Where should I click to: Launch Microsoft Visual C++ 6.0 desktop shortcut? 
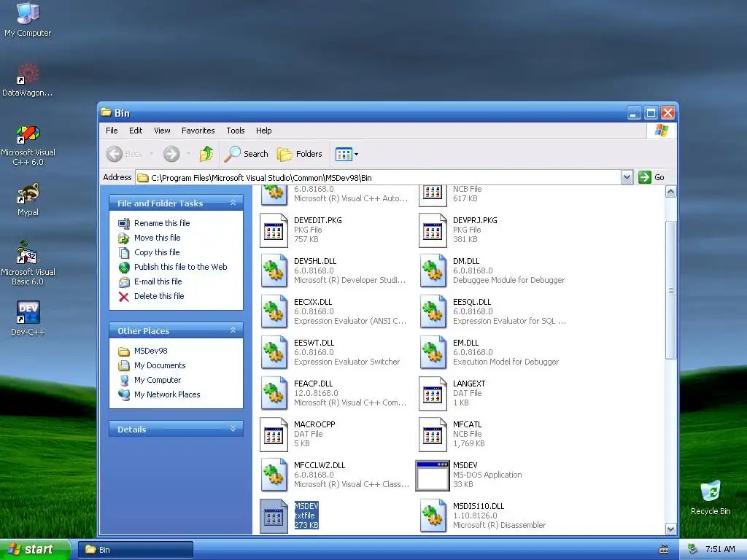[x=28, y=145]
